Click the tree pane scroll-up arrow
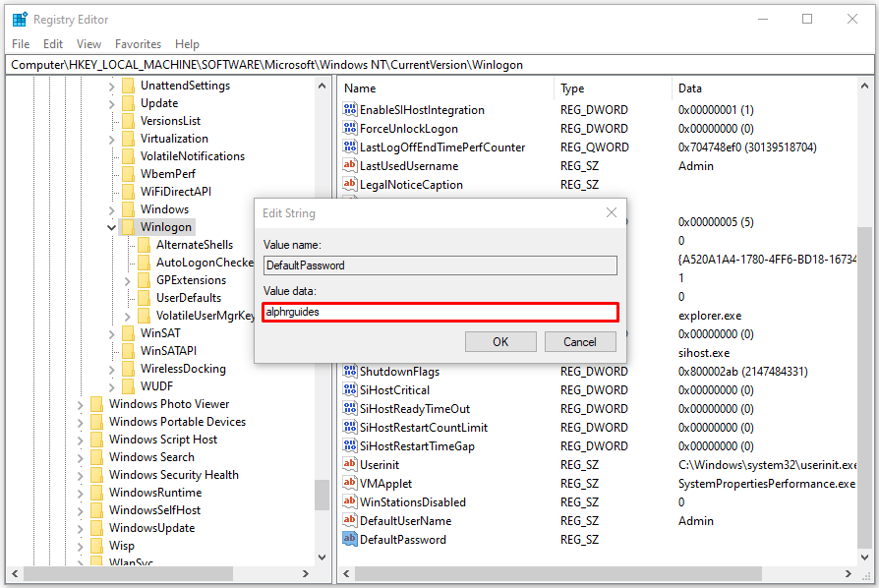The height and width of the screenshot is (588, 879). point(322,86)
